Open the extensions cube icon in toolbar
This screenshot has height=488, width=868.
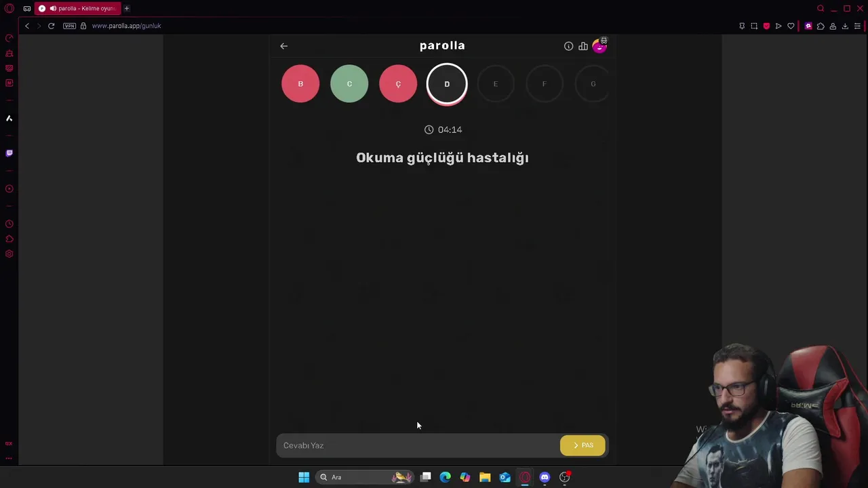821,26
